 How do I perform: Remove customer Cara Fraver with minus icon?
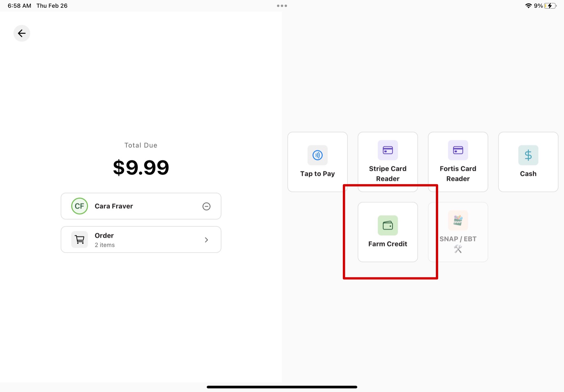tap(206, 206)
